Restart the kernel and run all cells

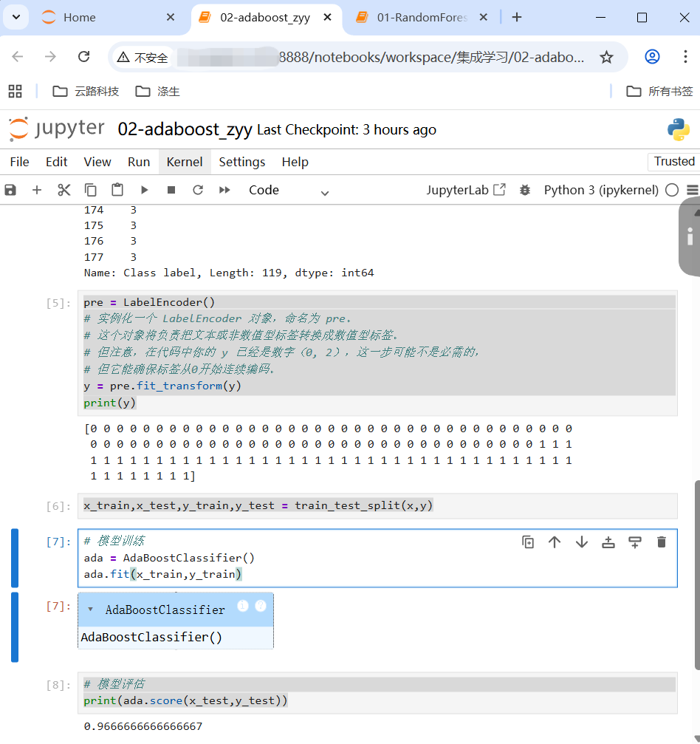(224, 190)
